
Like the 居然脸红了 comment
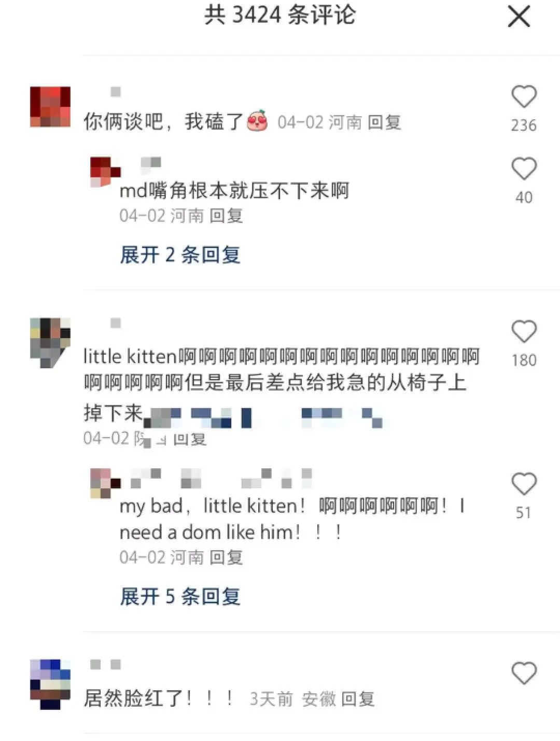524,674
